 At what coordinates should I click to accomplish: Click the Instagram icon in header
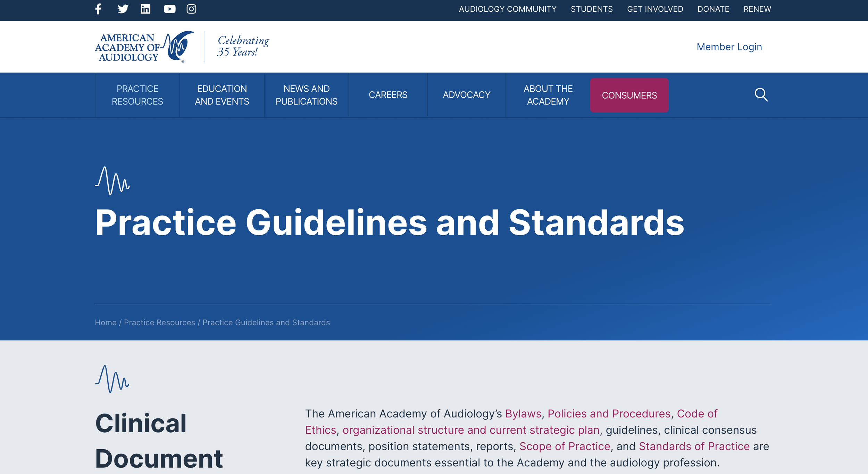[191, 9]
